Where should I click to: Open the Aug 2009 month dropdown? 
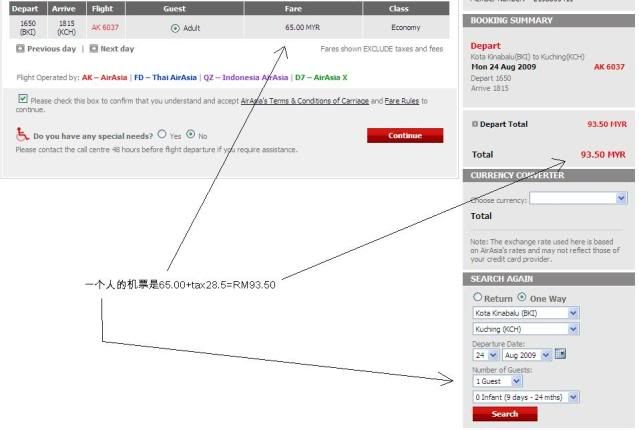pos(527,355)
